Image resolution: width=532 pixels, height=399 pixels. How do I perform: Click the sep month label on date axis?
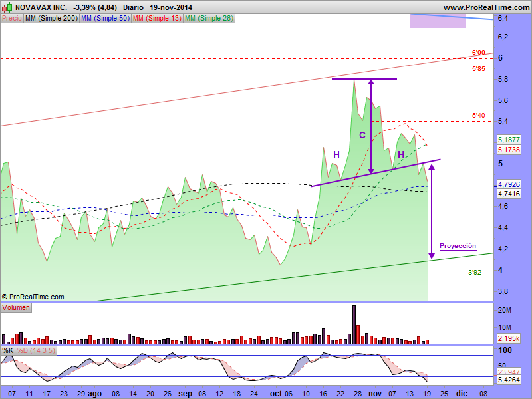click(x=186, y=394)
